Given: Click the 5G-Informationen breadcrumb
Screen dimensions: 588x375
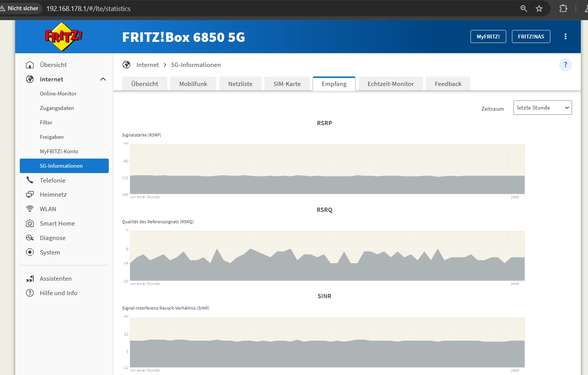Looking at the screenshot, I should (196, 65).
